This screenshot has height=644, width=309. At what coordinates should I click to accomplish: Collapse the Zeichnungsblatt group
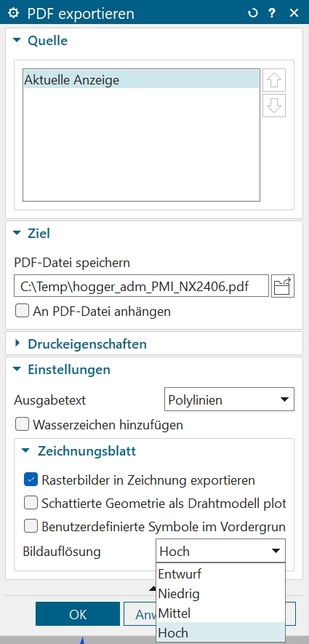(x=27, y=450)
